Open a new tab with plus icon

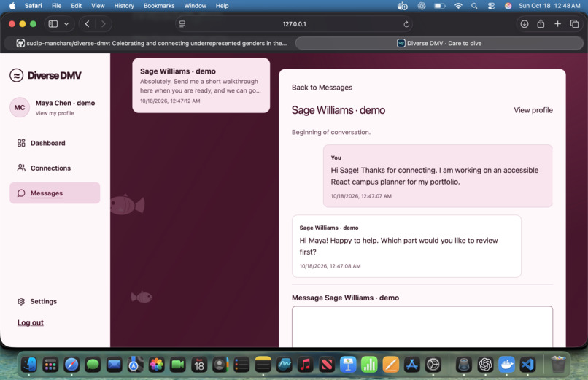pos(557,24)
